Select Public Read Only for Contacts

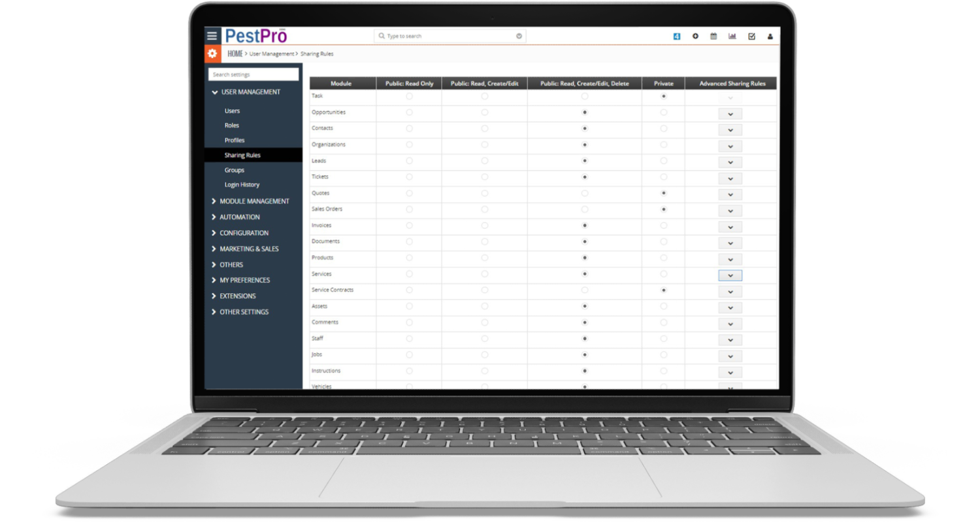pos(408,128)
